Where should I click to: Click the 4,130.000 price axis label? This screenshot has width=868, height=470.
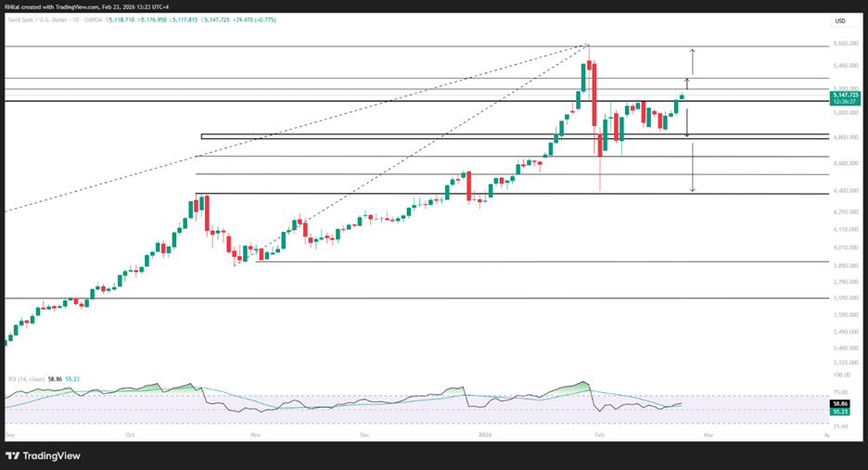(x=846, y=230)
